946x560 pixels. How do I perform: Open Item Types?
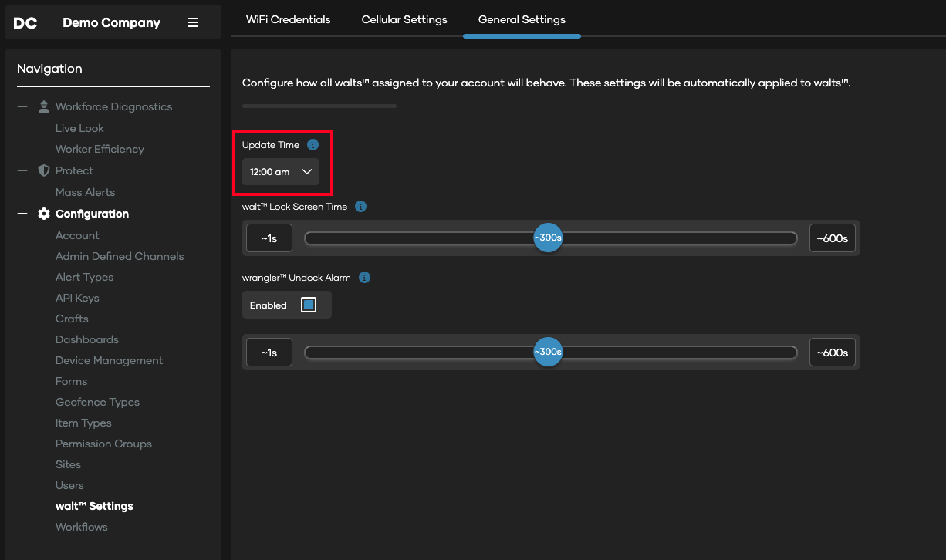point(83,423)
